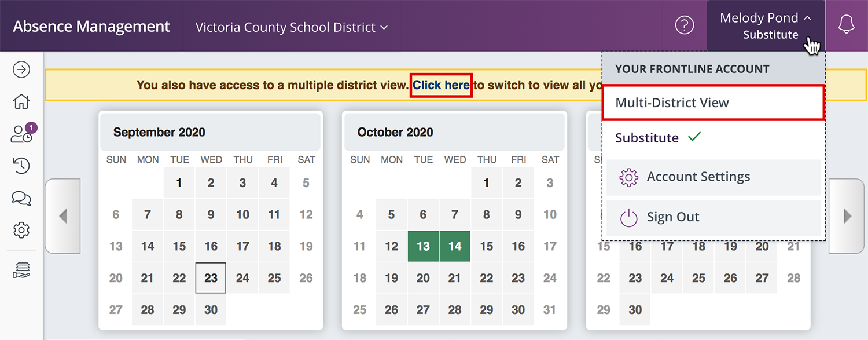Click Sign Out in account menu
Viewport: 868px width, 340px height.
click(713, 217)
